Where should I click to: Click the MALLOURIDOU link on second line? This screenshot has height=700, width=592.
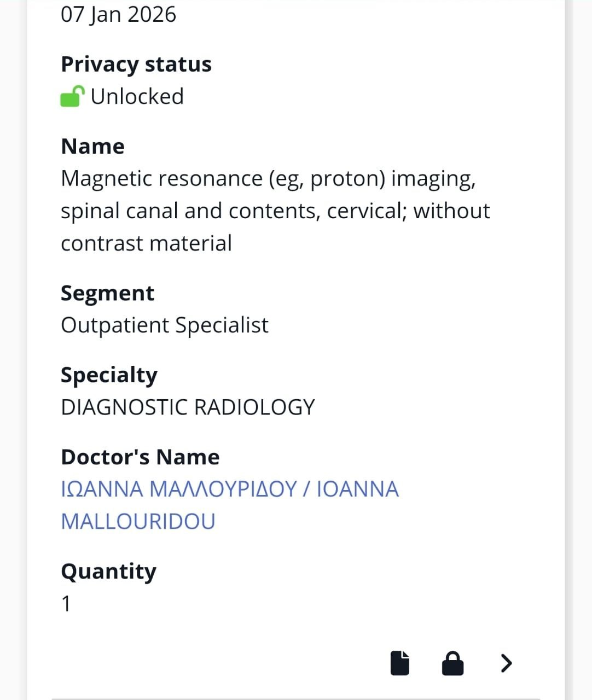138,521
